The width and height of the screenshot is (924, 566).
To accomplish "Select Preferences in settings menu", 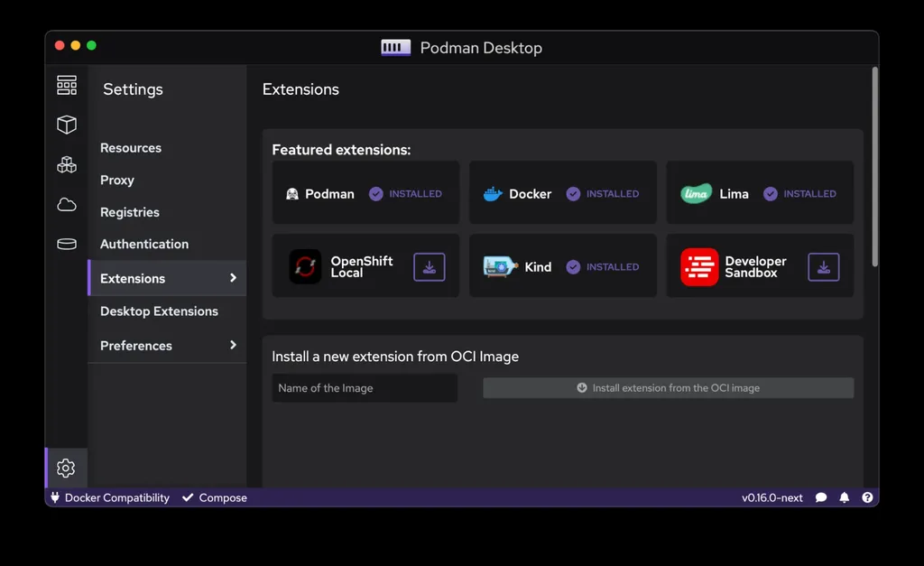I will pyautogui.click(x=167, y=346).
